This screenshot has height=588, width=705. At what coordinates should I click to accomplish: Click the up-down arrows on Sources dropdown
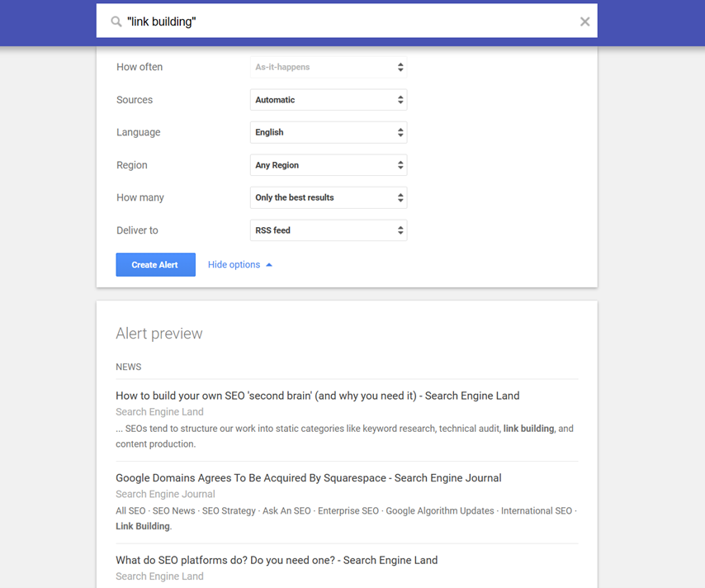[400, 100]
